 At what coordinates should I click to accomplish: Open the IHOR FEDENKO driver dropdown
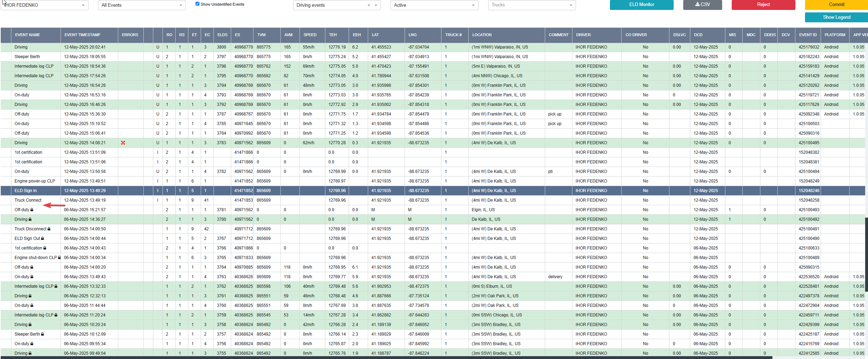pos(45,5)
